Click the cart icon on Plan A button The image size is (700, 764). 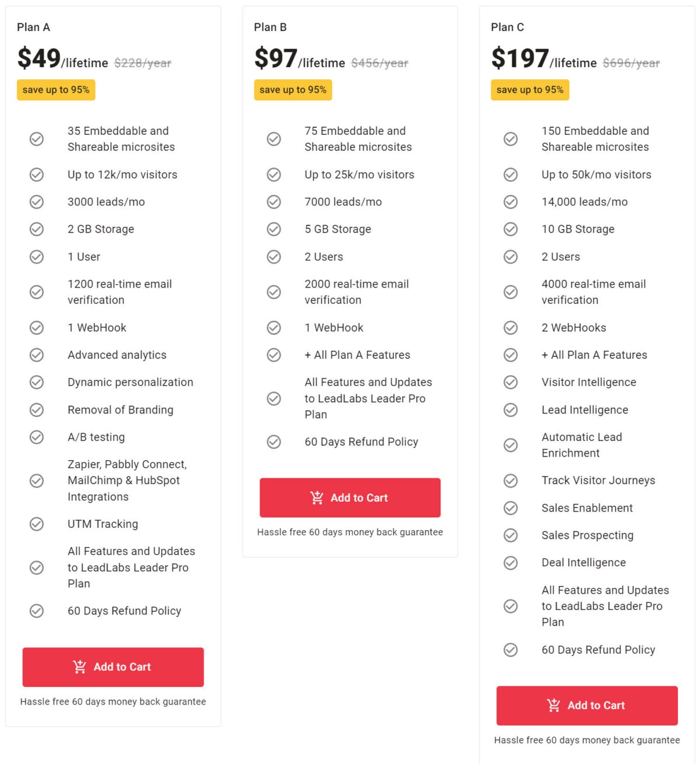tap(80, 667)
